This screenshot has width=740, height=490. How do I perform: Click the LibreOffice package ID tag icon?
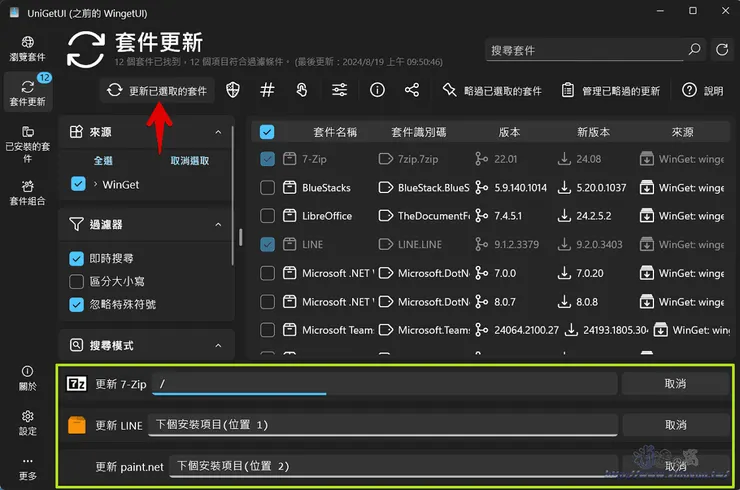[x=386, y=216]
